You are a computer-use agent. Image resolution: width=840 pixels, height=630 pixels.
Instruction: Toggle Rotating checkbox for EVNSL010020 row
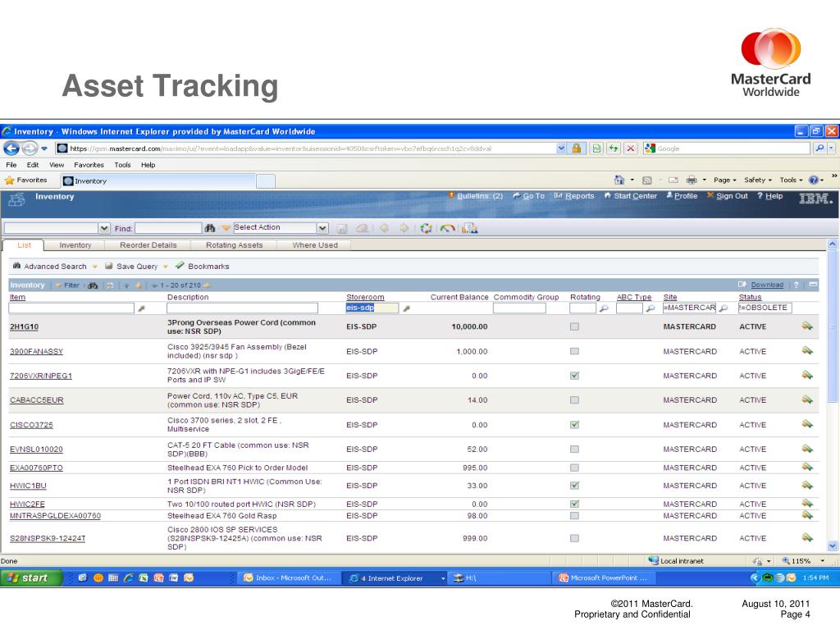574,450
